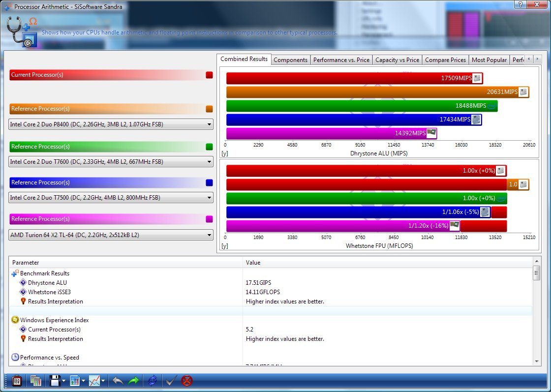The image size is (551, 392).
Task: Open the AMD Turion 64 X2 TL-64 dropdown
Action: [x=111, y=235]
